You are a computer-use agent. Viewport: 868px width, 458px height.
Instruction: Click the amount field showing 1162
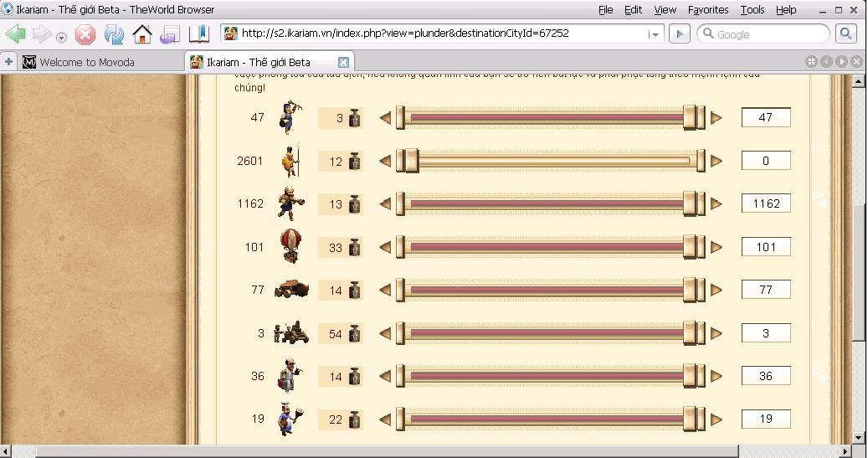tap(766, 203)
